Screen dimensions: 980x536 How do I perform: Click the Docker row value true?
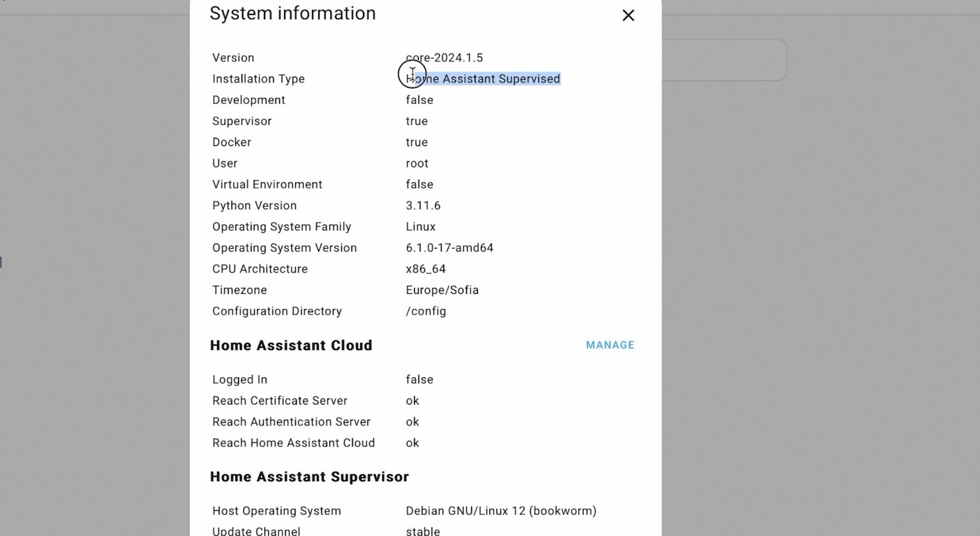point(417,142)
